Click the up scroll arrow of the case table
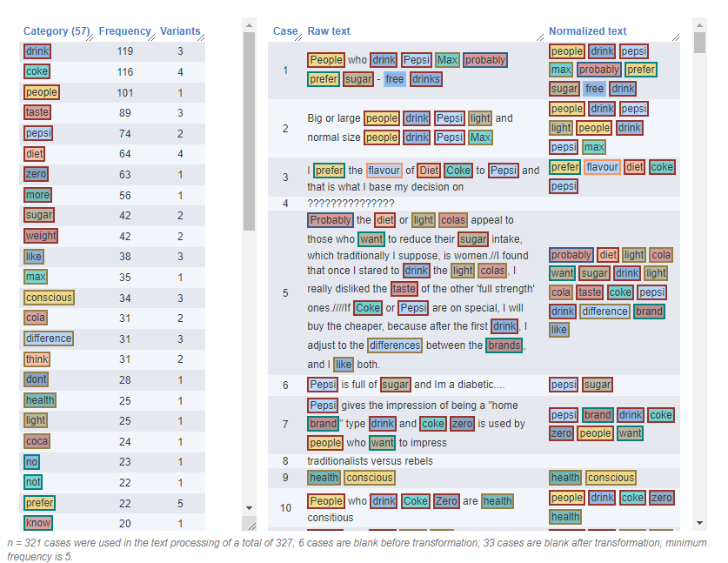 698,26
